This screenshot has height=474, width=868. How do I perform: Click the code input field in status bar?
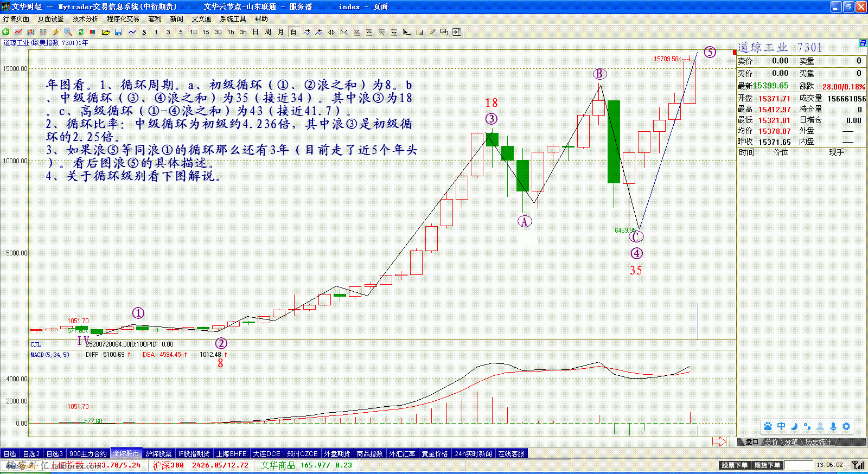799,465
